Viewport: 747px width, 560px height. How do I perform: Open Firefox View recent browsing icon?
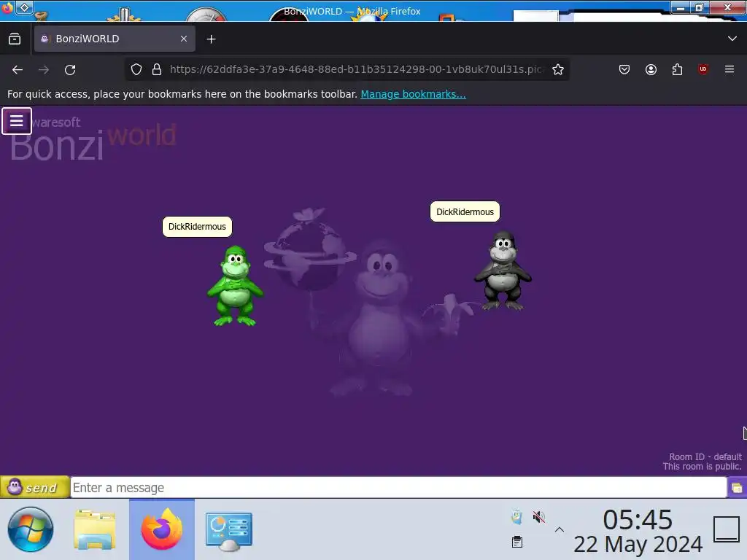[x=15, y=39]
